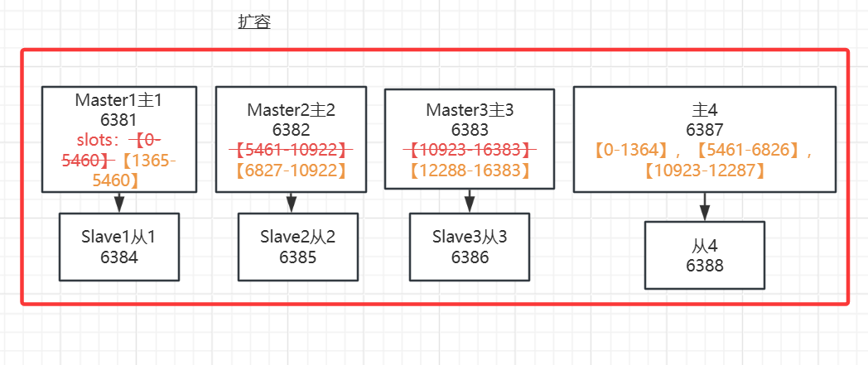Click the orange 【6827-10922】 slot range
Image resolution: width=868 pixels, height=365 pixels.
(291, 169)
